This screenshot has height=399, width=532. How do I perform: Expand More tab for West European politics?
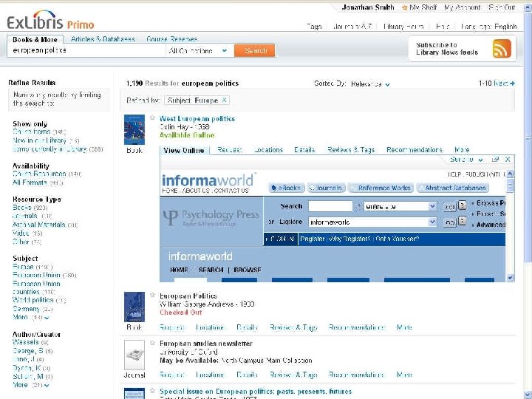(462, 149)
